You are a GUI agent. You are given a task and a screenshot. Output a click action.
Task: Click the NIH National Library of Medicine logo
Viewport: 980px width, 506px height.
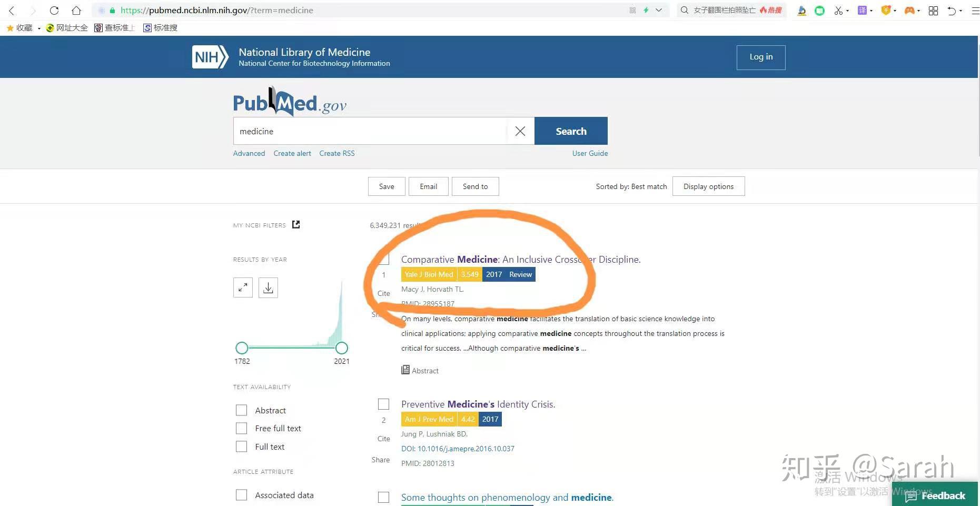[x=210, y=56]
